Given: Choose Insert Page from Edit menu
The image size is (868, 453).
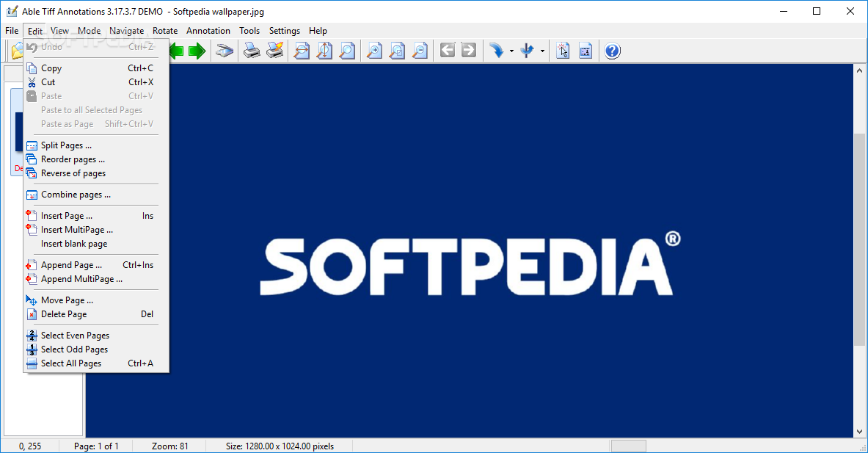Looking at the screenshot, I should coord(96,216).
